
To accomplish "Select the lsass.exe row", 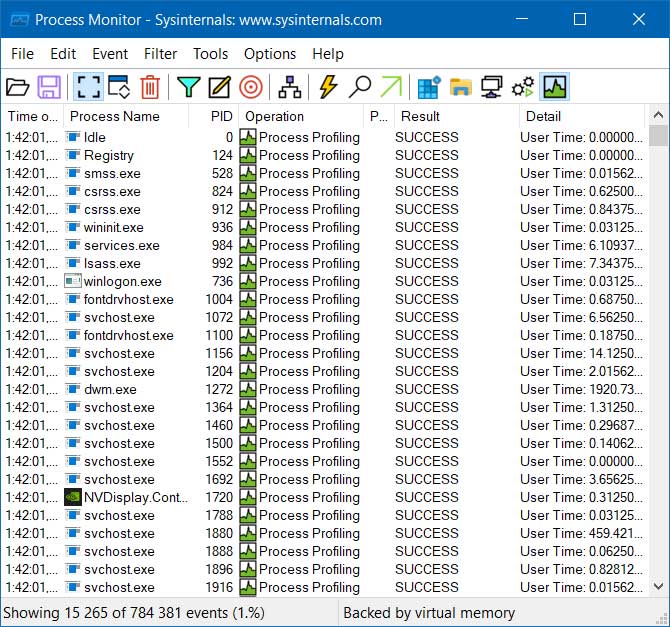I will pos(325,263).
